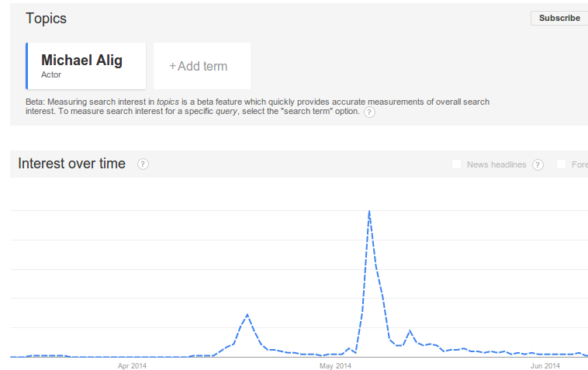The image size is (588, 370).
Task: Open help icon next to Interest over time
Action: [143, 164]
